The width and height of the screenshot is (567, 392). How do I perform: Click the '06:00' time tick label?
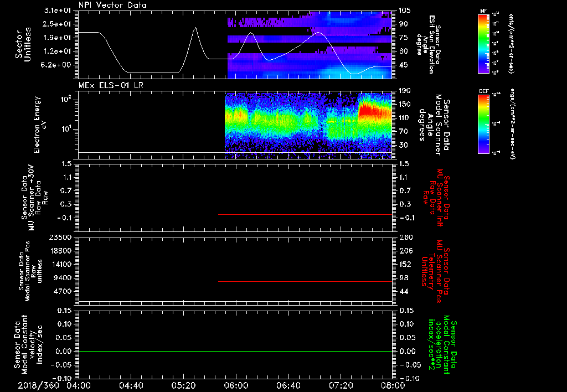[236, 385]
